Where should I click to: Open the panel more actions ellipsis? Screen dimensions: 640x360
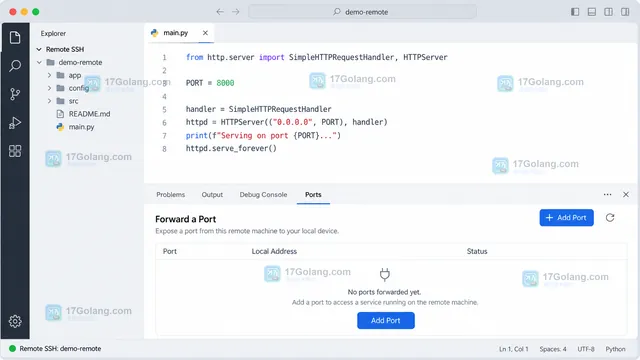pyautogui.click(x=607, y=195)
